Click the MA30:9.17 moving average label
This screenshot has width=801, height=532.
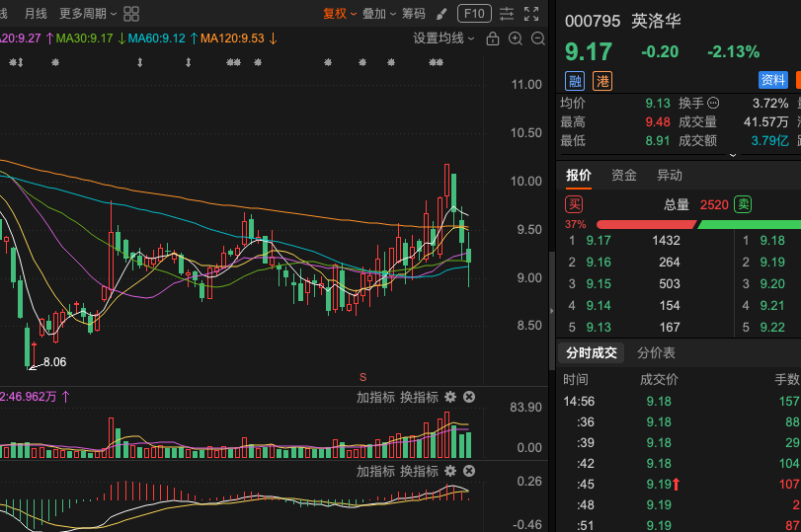[x=84, y=38]
